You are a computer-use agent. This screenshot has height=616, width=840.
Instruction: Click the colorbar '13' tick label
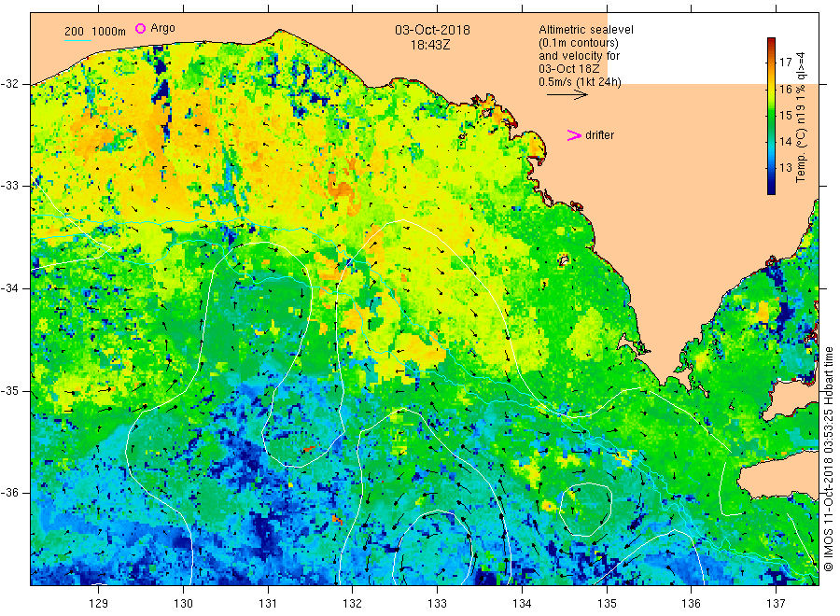(785, 168)
